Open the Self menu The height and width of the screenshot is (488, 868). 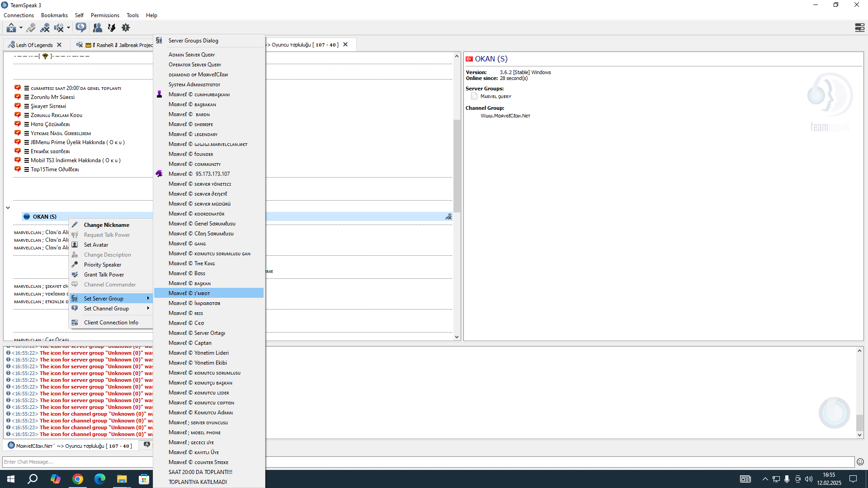79,15
